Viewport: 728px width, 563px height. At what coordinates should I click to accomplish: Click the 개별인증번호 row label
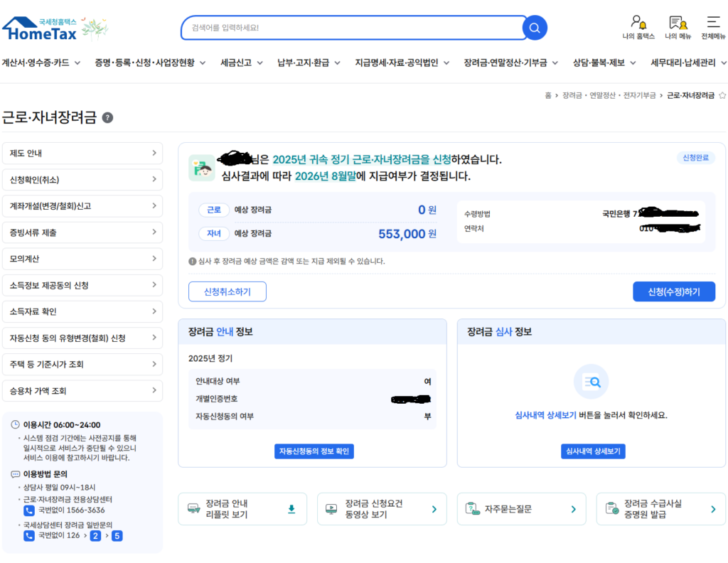(216, 400)
